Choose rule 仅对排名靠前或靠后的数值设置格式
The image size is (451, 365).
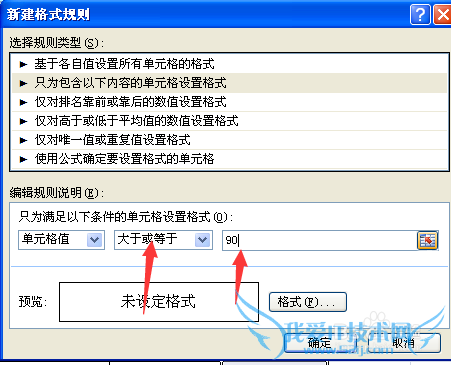coord(229,102)
